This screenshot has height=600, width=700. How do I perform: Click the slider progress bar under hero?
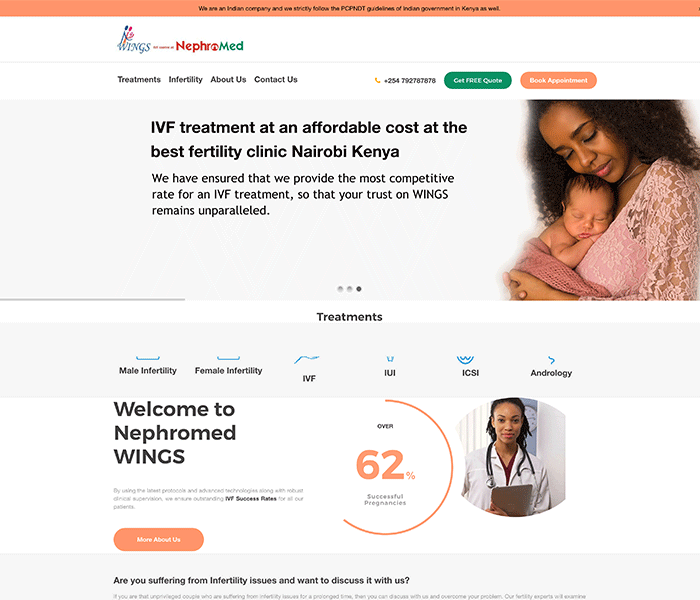tap(92, 299)
